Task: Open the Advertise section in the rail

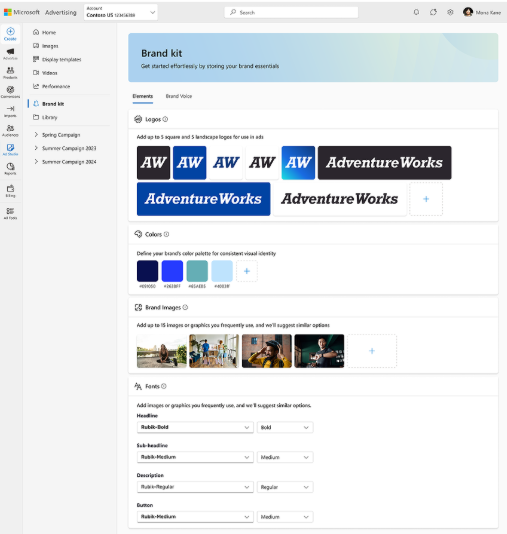Action: [x=10, y=54]
